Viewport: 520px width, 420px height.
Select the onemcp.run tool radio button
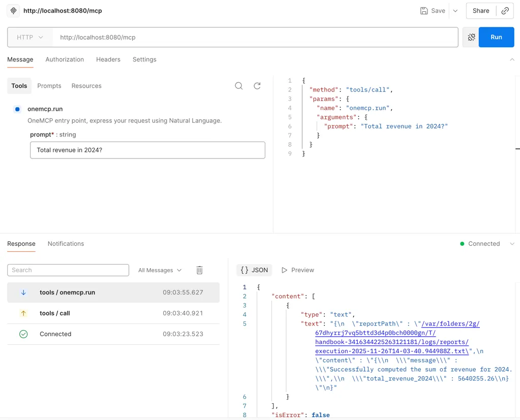(x=17, y=109)
